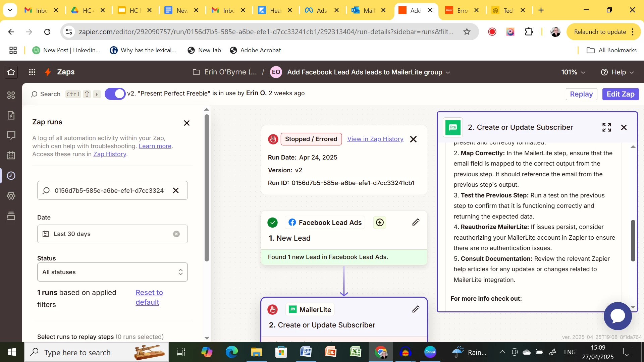Viewport: 644px width, 362px height.
Task: Click the subscriber panel vertical scrollbar
Action: tap(633, 240)
